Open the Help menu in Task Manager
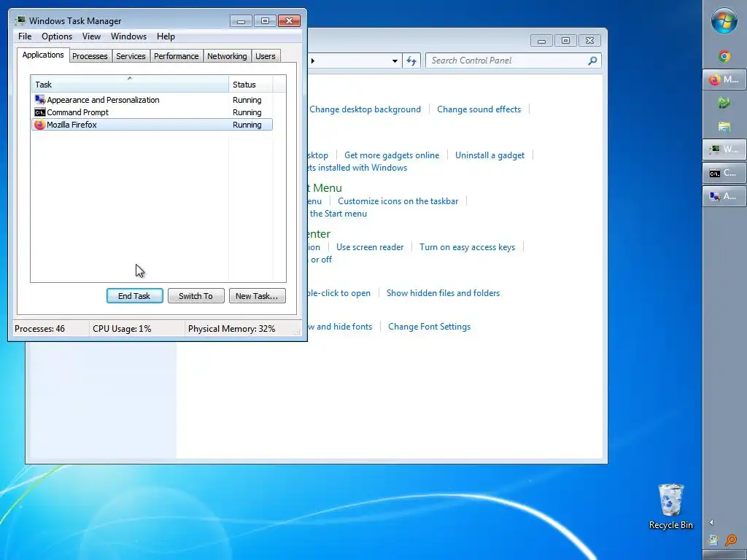The image size is (747, 560). coord(166,36)
